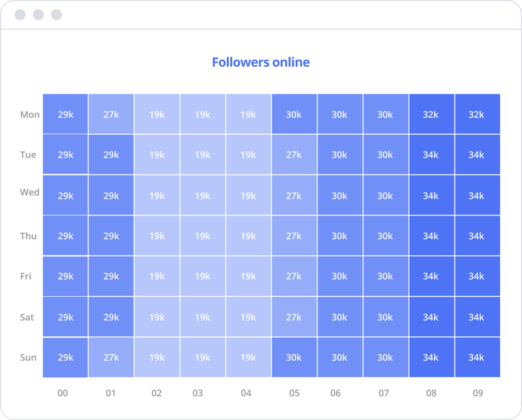This screenshot has width=522, height=420.
Task: Click the Followers online heading
Action: [261, 62]
